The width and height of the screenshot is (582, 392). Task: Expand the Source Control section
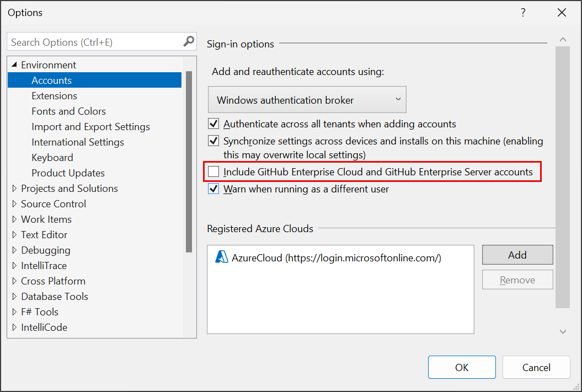click(14, 203)
